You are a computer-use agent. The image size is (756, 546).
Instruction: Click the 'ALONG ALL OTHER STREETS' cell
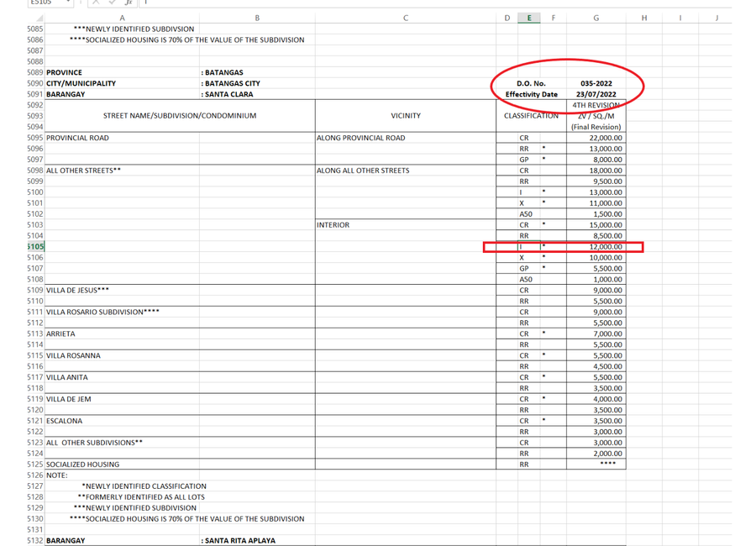click(406, 171)
